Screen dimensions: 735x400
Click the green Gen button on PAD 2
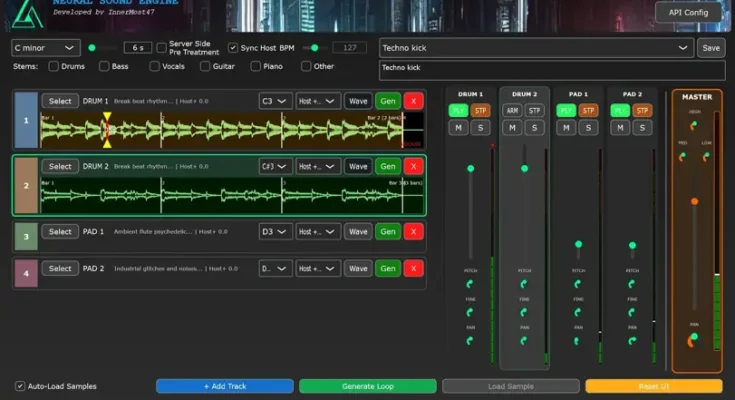tap(387, 269)
